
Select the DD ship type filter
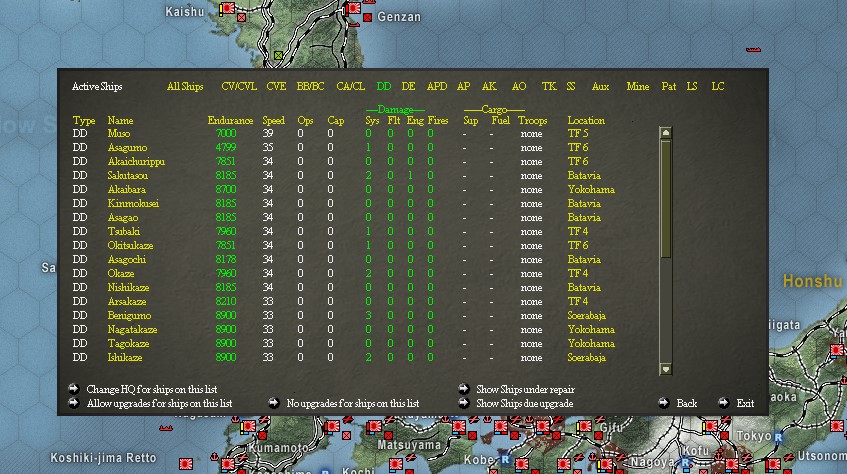384,86
